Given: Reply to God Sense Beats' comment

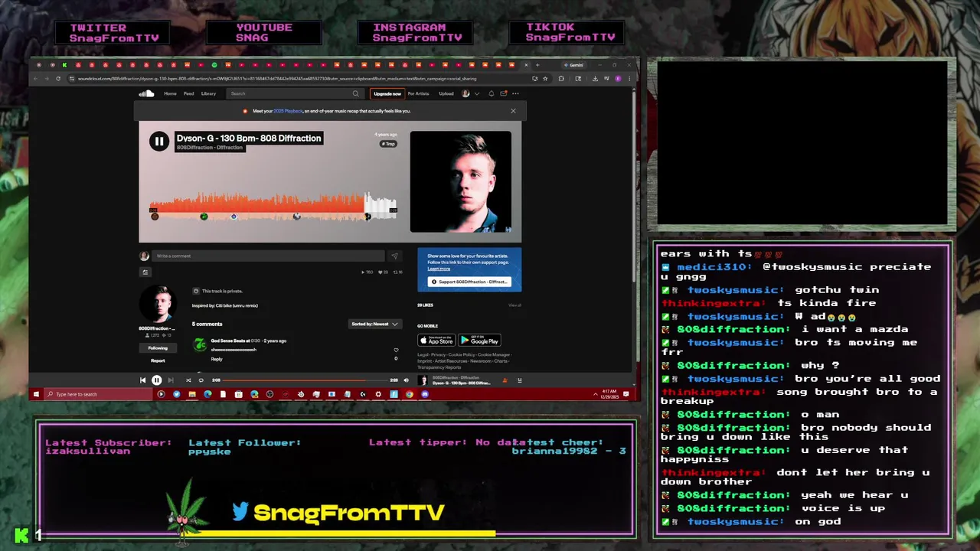Looking at the screenshot, I should point(217,359).
